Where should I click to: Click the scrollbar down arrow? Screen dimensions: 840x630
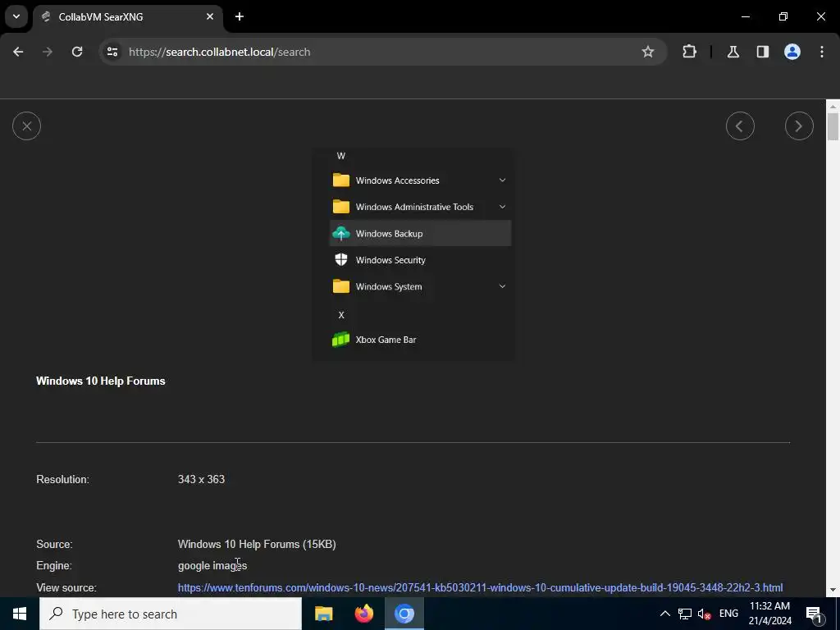tap(833, 590)
